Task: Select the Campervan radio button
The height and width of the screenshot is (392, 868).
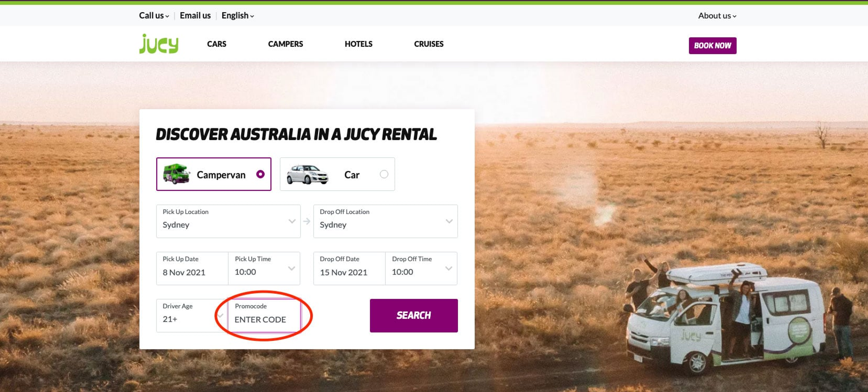Action: point(260,174)
